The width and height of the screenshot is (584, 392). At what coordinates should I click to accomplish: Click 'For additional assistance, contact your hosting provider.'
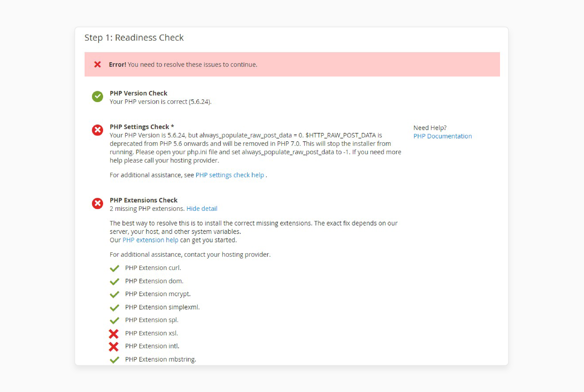tap(190, 255)
